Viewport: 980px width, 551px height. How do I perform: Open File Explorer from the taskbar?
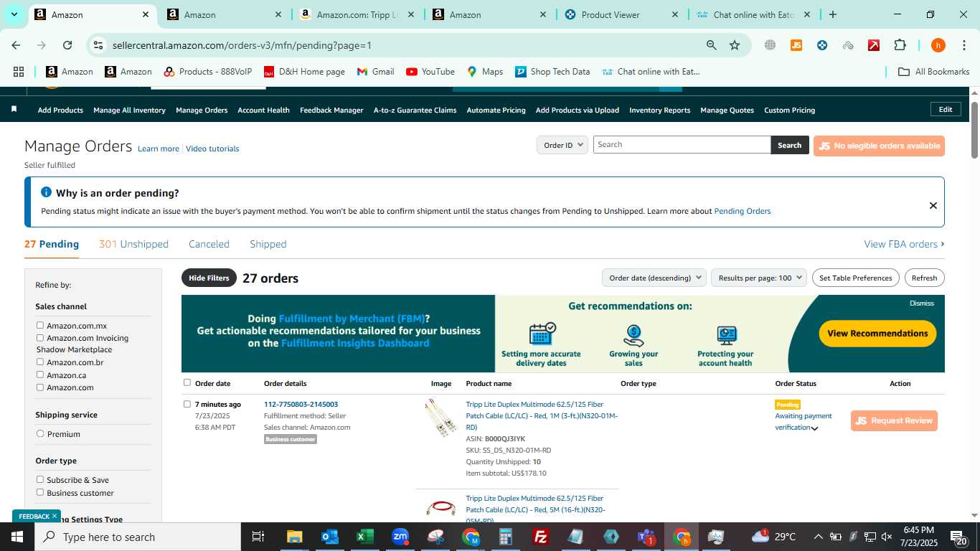294,537
